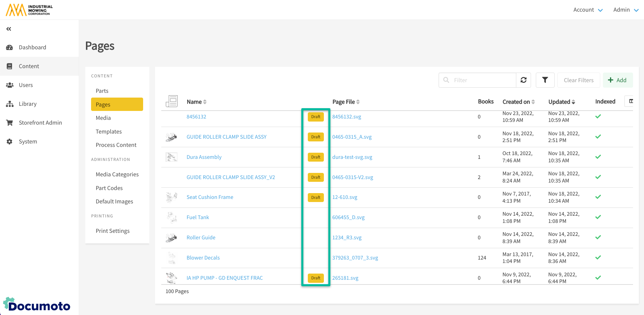644x315 pixels.
Task: Click the System gear icon
Action: tap(10, 142)
